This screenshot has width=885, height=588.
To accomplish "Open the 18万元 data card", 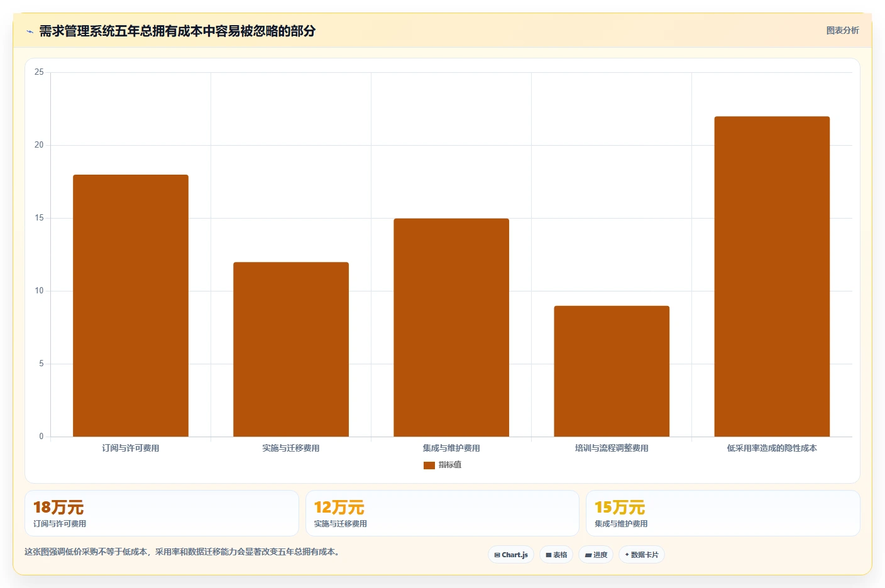I will 162,513.
